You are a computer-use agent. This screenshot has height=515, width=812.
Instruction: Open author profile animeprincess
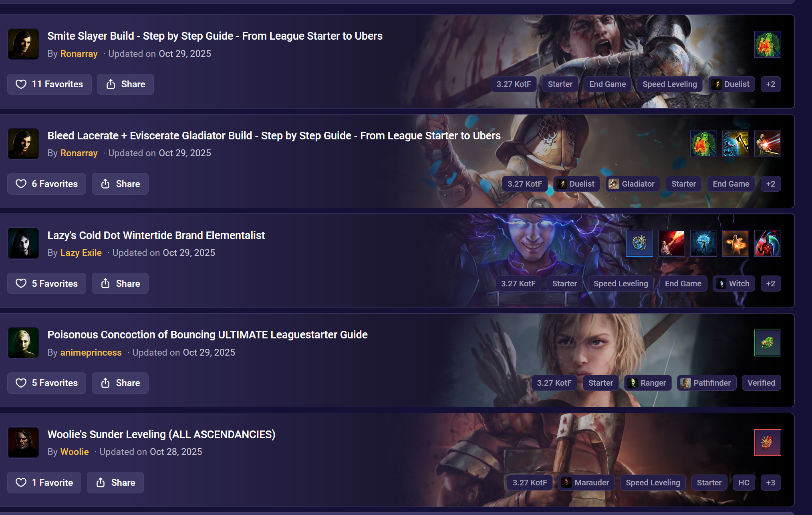click(x=91, y=352)
